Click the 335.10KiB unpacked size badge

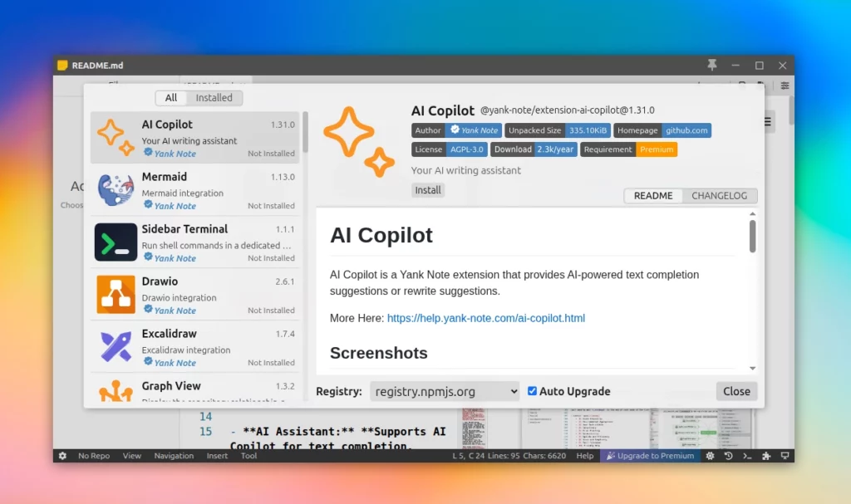tap(588, 130)
